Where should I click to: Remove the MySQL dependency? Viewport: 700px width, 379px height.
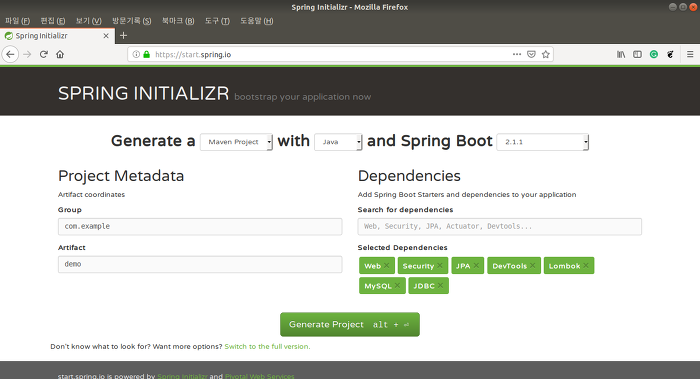coord(397,285)
